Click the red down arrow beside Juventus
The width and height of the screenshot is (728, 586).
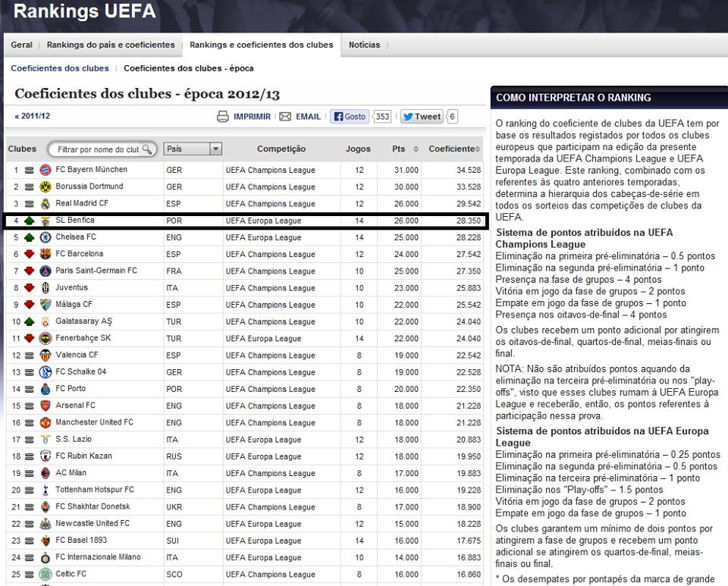(30, 288)
